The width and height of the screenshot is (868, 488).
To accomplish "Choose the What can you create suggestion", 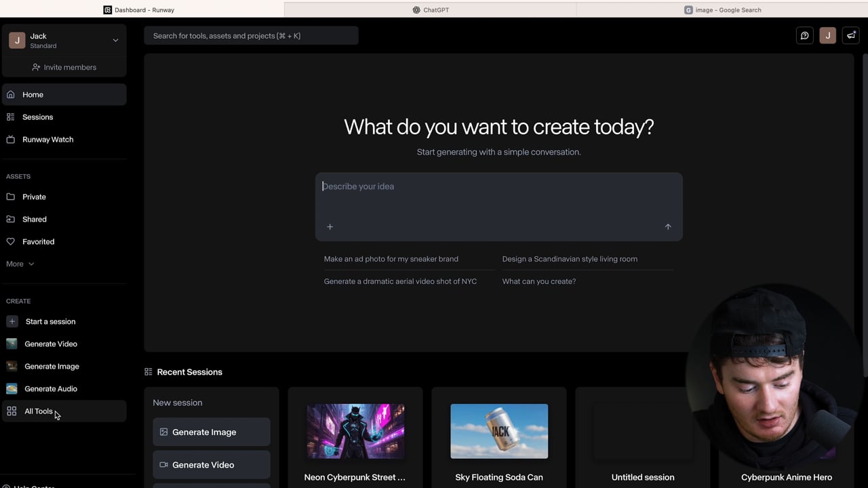I will click(x=539, y=281).
